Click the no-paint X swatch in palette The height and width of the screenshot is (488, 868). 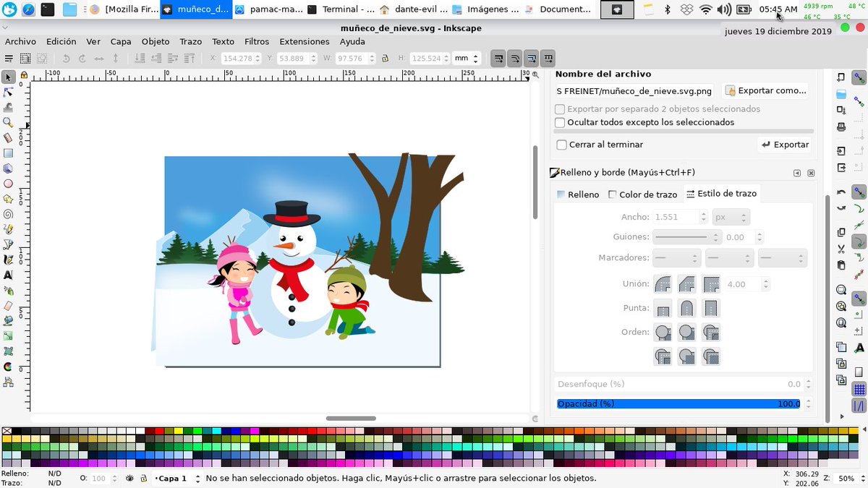[7, 431]
